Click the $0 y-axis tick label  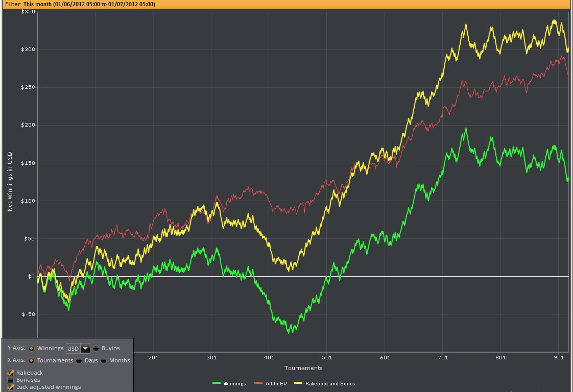[31, 277]
